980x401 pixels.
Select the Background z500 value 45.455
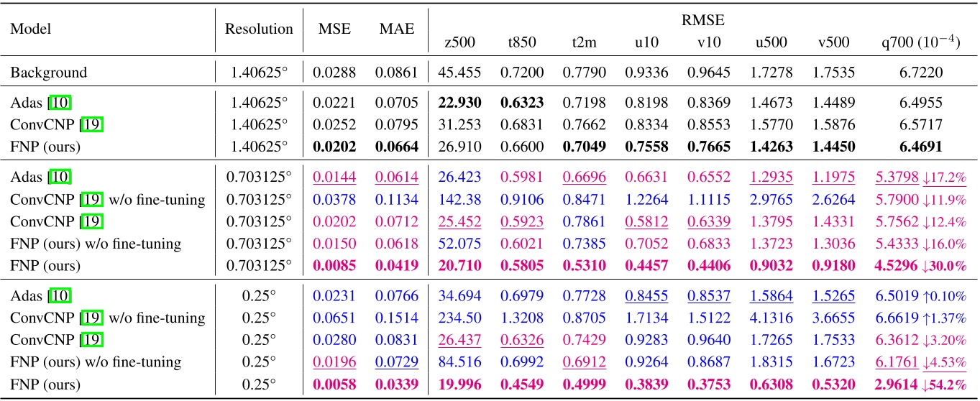[461, 73]
